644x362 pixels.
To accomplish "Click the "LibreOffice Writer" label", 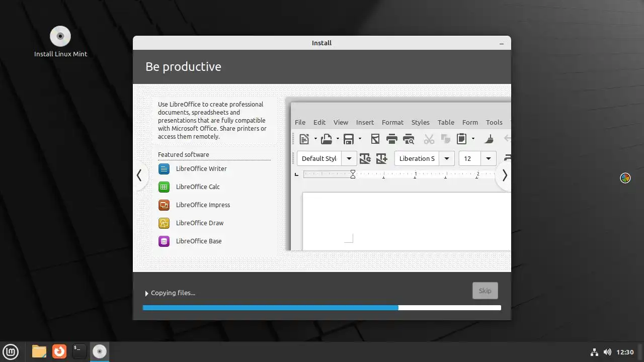I will [x=201, y=169].
